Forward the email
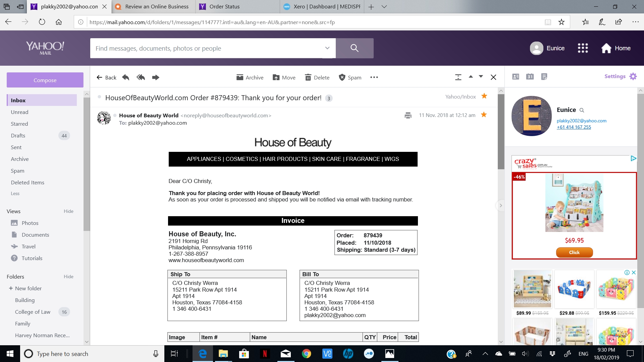 pos(156,77)
